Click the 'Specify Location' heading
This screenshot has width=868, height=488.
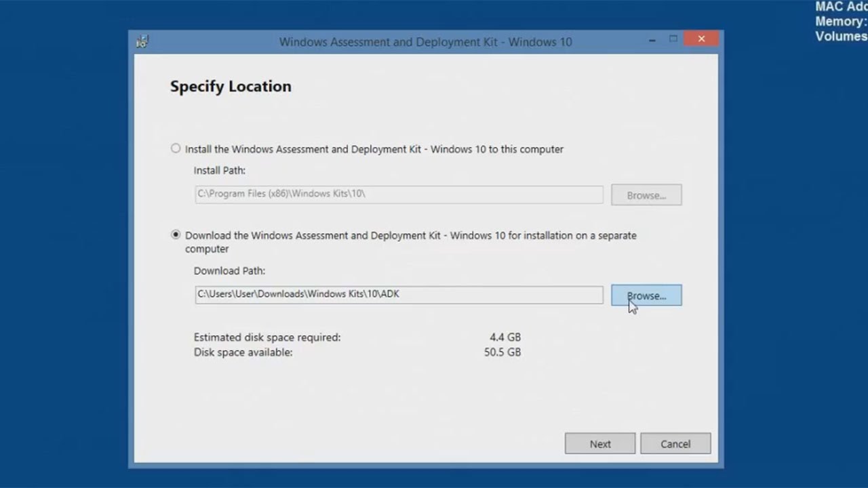[231, 86]
